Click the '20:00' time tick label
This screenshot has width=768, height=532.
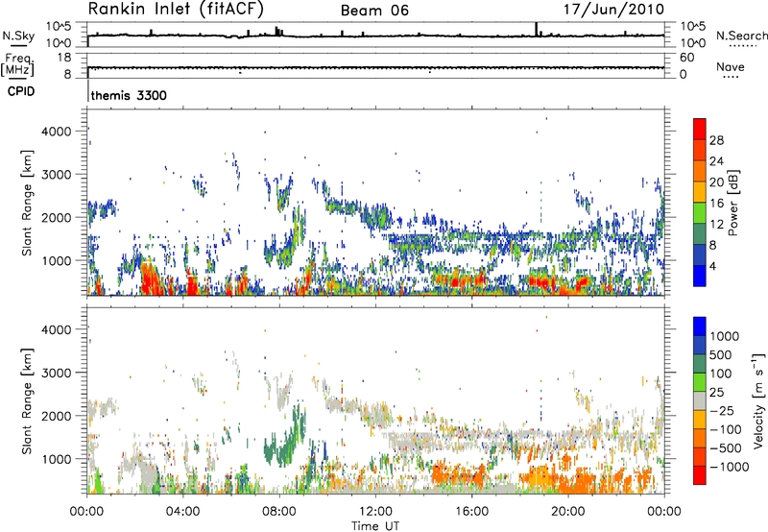[x=568, y=512]
